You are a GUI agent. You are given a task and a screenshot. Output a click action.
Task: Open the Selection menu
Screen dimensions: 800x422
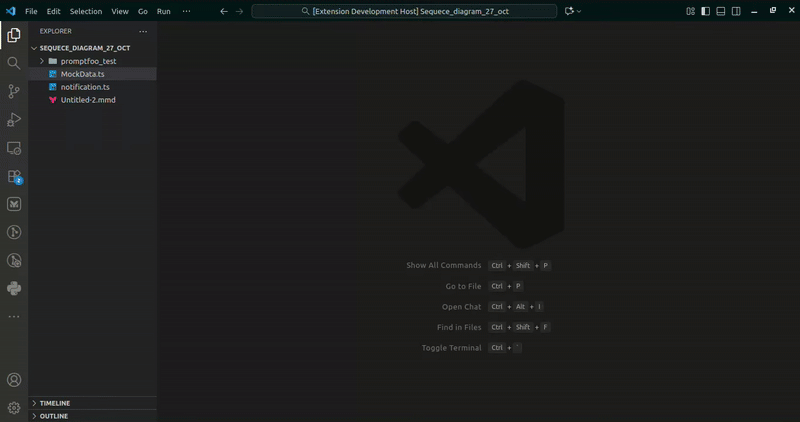click(x=86, y=11)
